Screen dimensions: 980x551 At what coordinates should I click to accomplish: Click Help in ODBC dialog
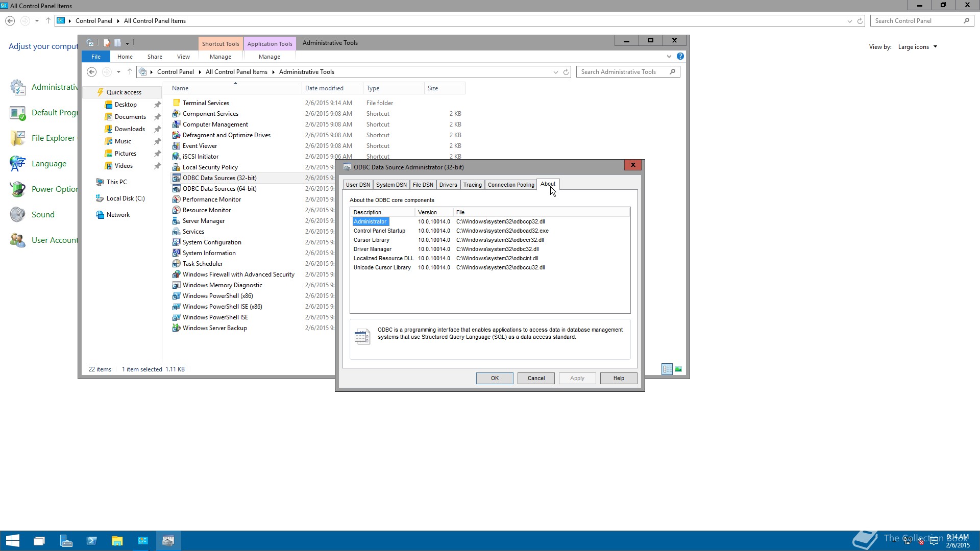click(619, 378)
